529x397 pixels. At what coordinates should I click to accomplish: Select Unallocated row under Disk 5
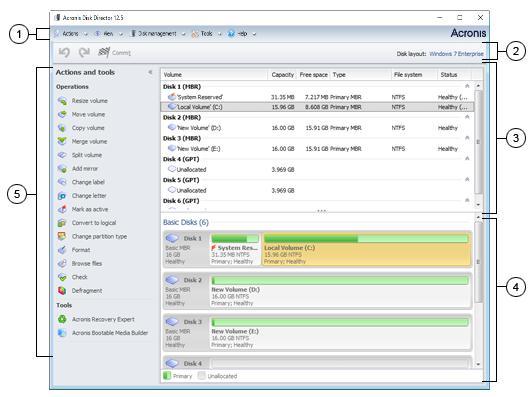pyautogui.click(x=317, y=190)
